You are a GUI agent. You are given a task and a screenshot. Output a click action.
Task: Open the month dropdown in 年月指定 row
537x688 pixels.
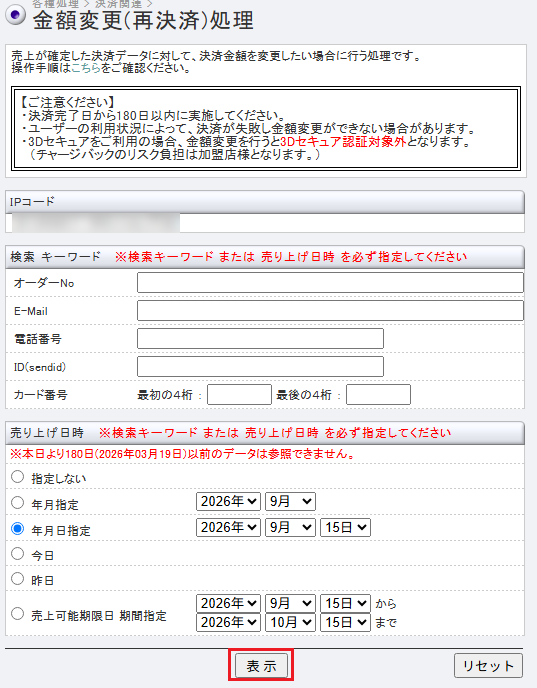click(x=290, y=502)
